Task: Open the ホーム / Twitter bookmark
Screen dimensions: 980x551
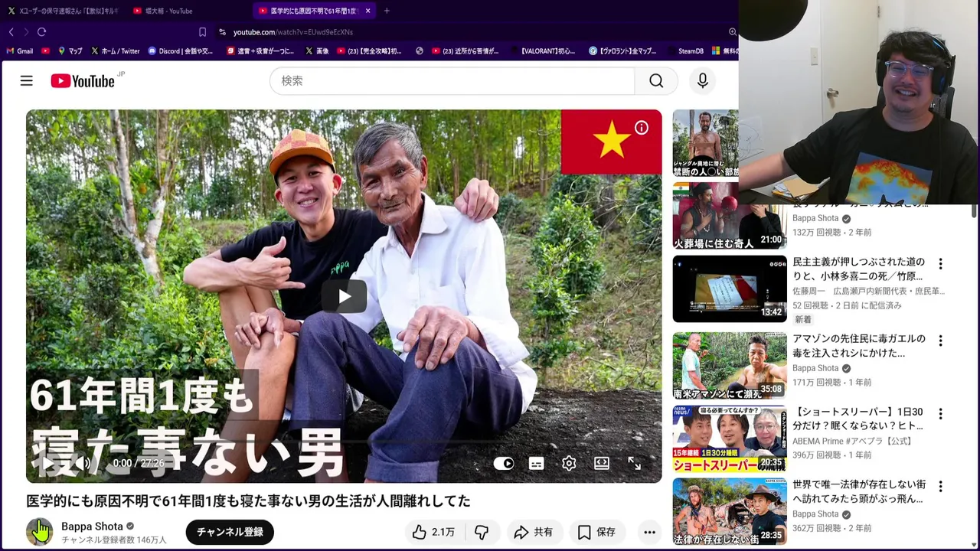Action: [115, 51]
